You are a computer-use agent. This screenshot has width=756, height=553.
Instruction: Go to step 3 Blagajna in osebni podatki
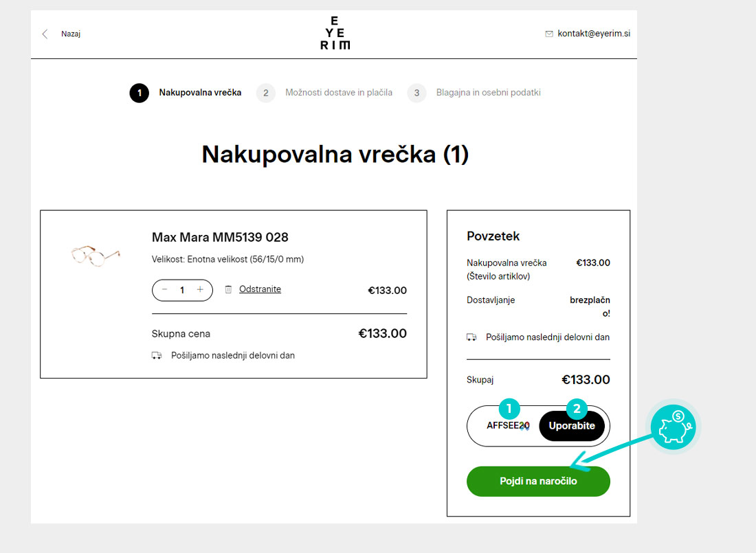click(474, 93)
